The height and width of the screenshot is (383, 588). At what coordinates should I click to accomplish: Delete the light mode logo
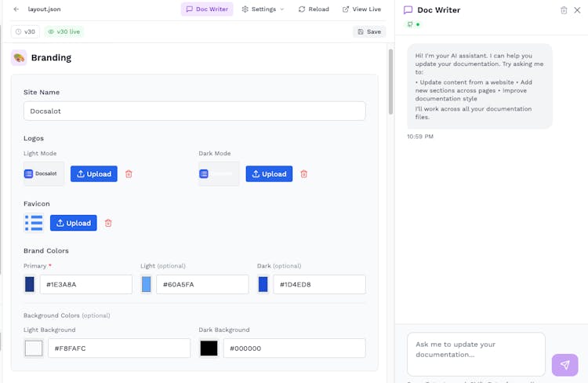coord(129,174)
